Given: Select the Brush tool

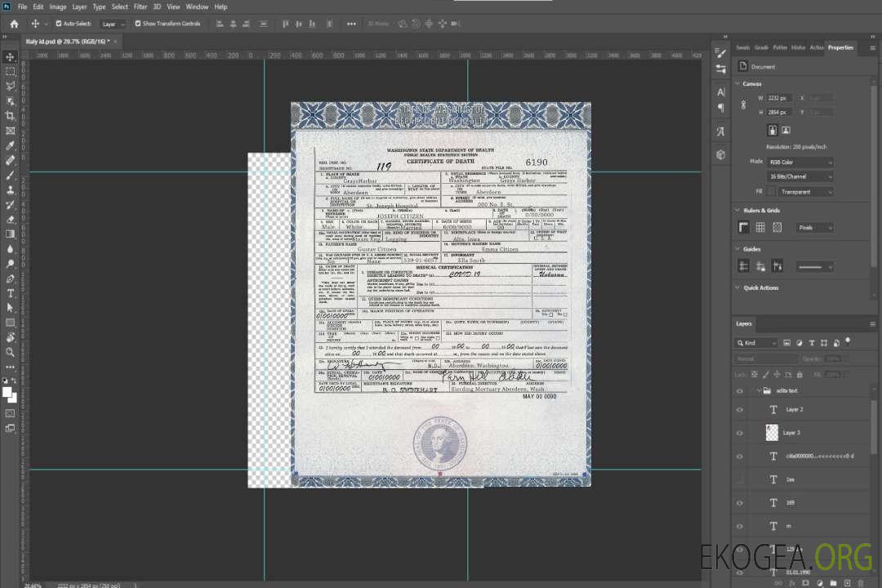Looking at the screenshot, I should coord(10,175).
